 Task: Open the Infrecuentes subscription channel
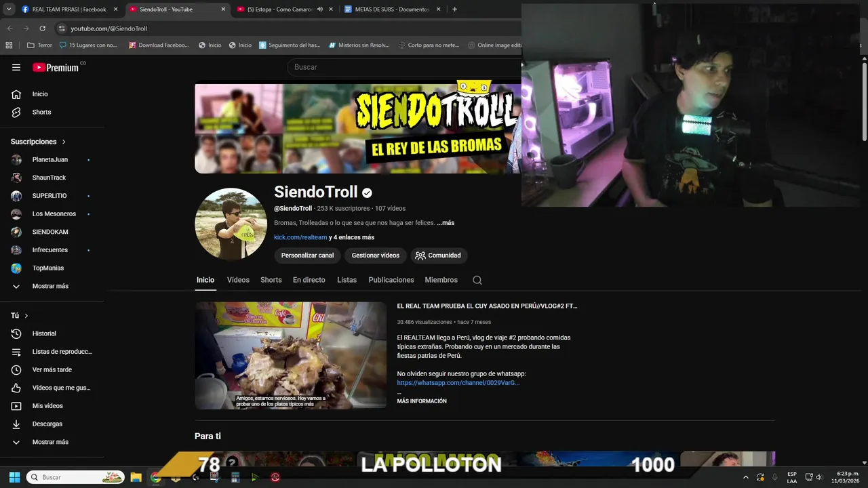point(52,250)
